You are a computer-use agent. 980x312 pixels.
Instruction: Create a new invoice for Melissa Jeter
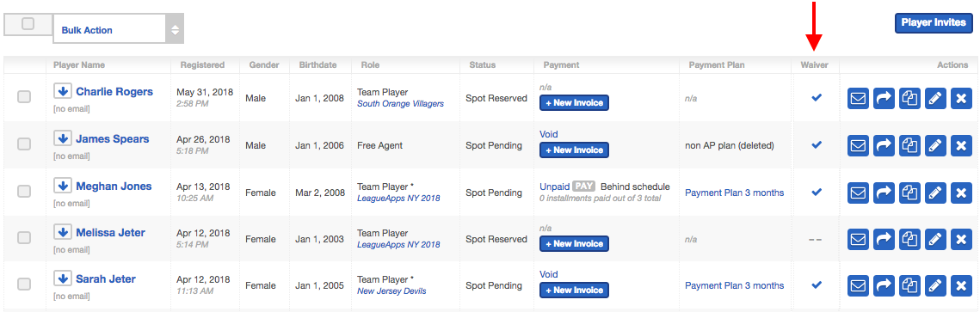pyautogui.click(x=575, y=243)
